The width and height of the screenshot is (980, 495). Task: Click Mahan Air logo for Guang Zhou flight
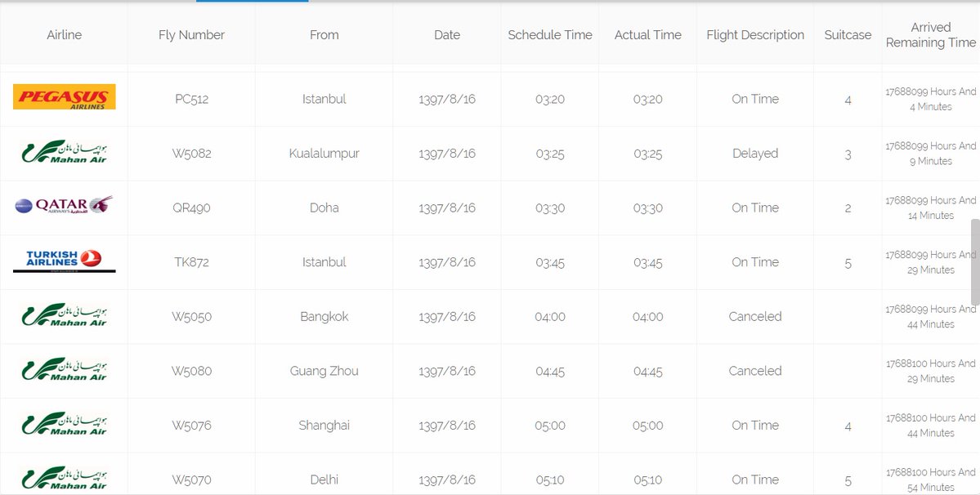[x=65, y=370]
